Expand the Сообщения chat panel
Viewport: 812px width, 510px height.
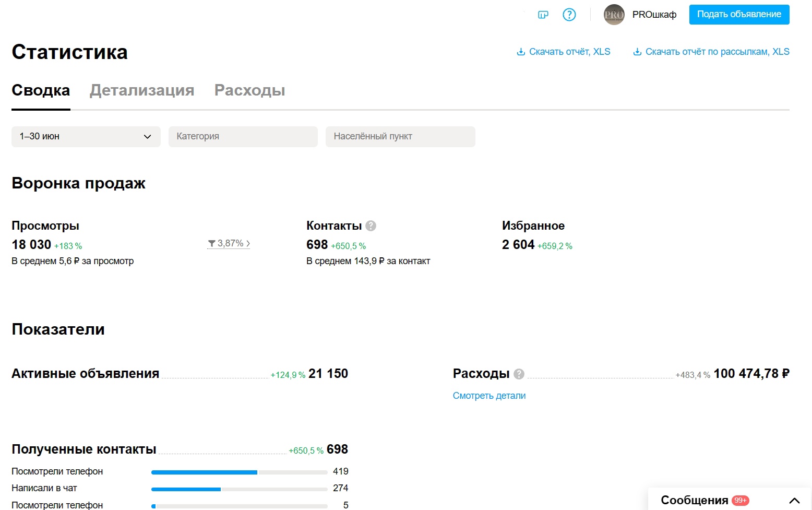[x=794, y=500]
